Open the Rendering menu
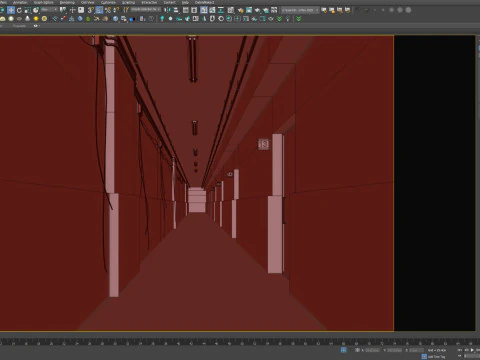480x360 pixels. click(x=67, y=2)
